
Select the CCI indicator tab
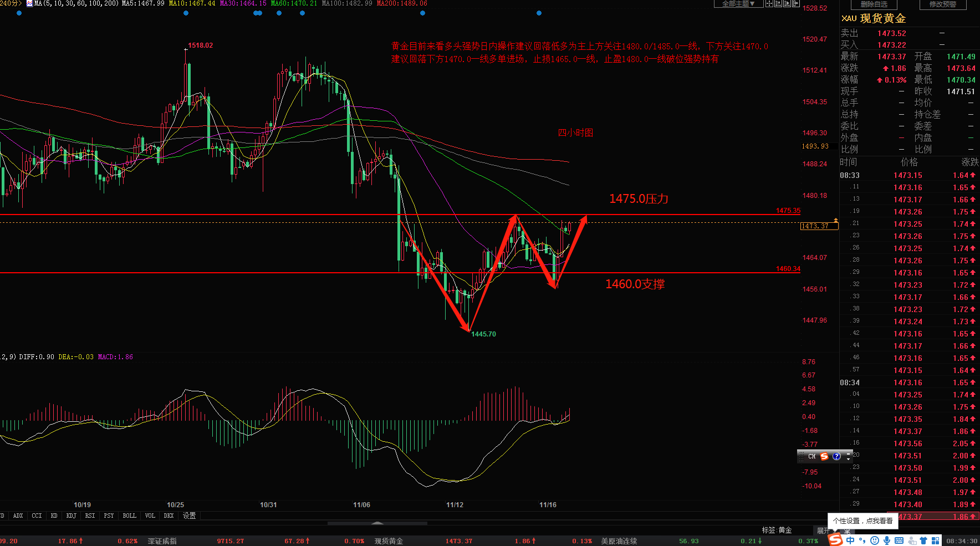pos(37,516)
